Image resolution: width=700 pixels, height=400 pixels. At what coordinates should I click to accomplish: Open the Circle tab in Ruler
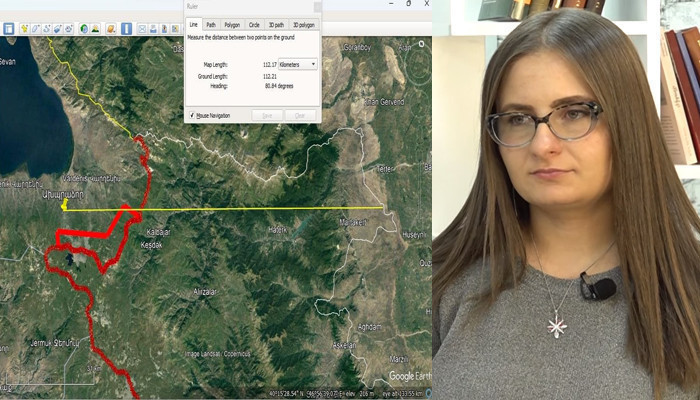pos(254,24)
